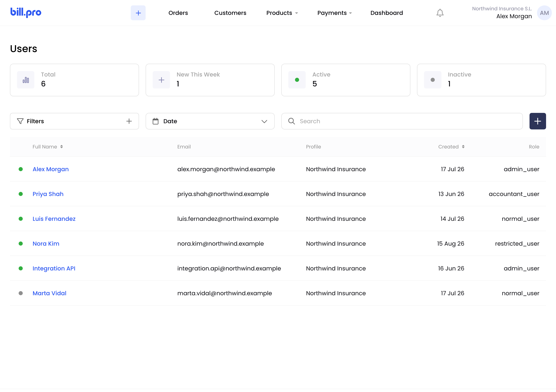Open Priya Shah's profile link
This screenshot has height=392, width=556.
(x=48, y=194)
